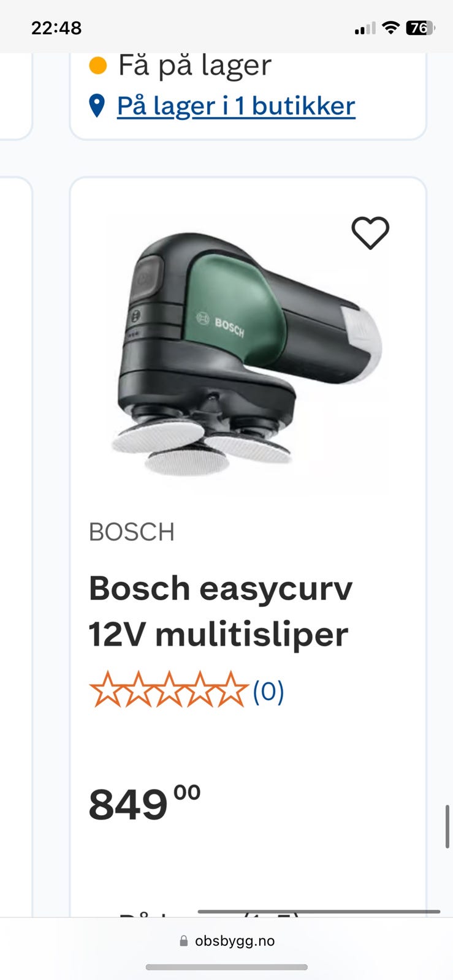Click the vertical scrollbar on the right edge
453x980 pixels.
click(447, 826)
